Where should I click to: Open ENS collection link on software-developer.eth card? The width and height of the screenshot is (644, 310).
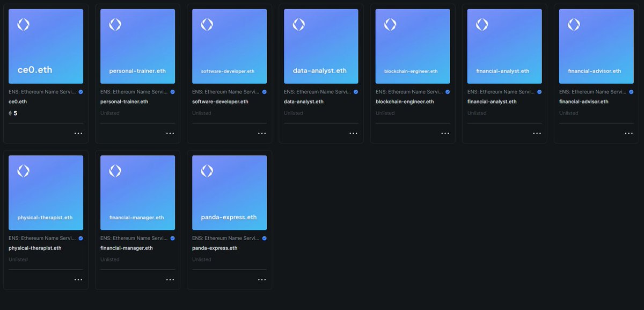tap(226, 92)
